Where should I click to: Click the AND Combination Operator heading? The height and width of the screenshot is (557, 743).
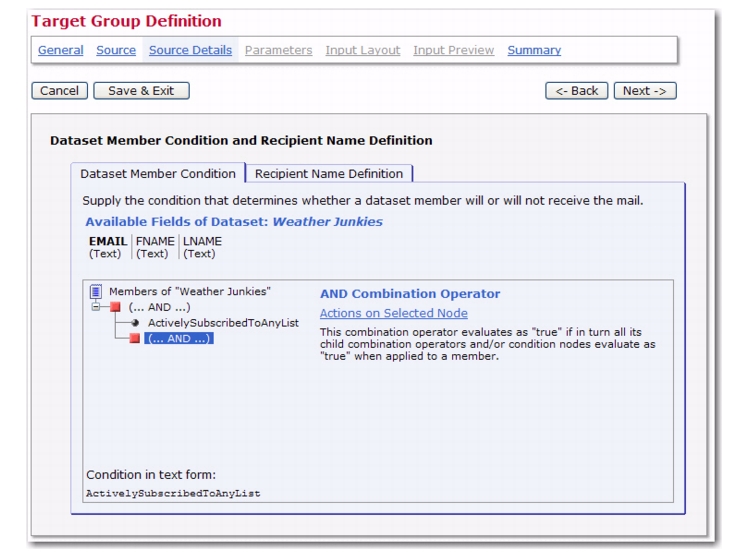coord(410,294)
